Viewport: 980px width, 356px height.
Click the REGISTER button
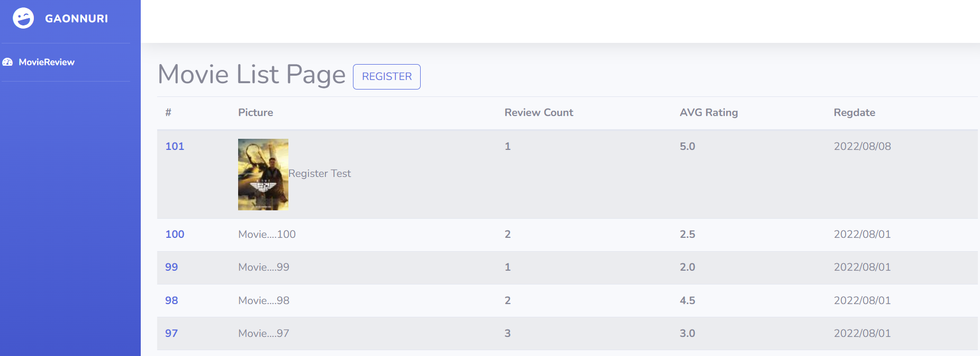387,77
